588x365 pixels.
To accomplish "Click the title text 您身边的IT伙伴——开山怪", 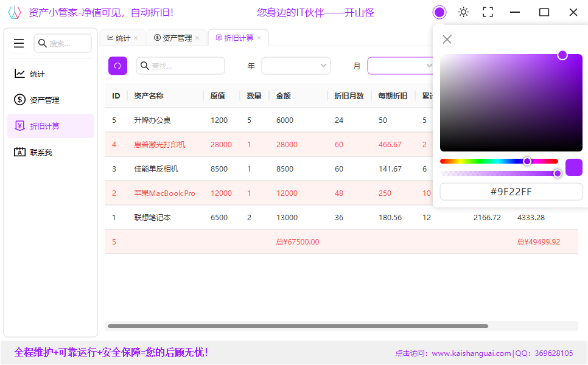I will point(315,12).
